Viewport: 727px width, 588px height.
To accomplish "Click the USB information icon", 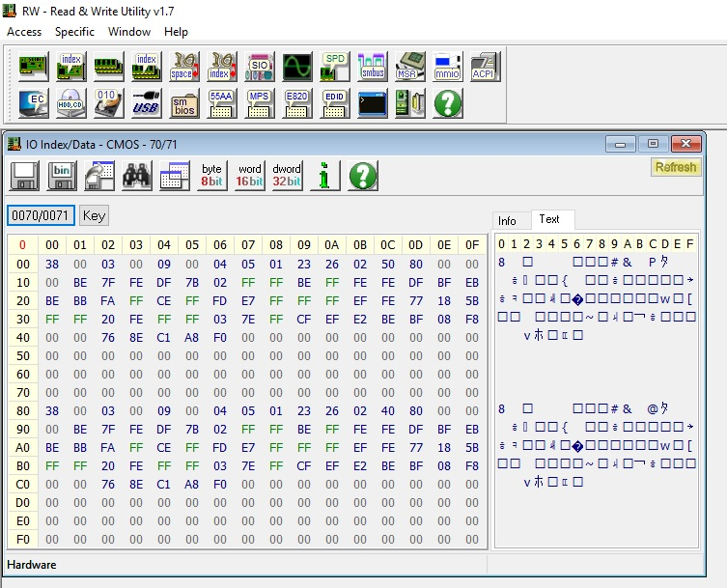I will pos(146,102).
